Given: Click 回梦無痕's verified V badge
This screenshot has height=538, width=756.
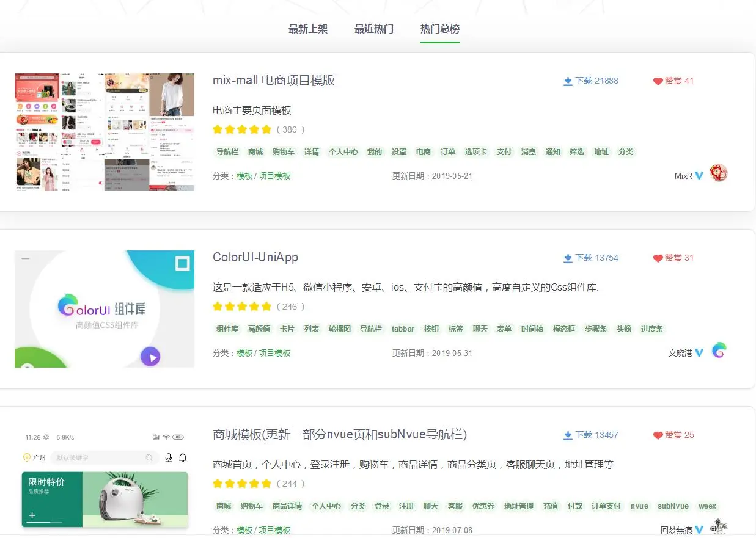Looking at the screenshot, I should [x=700, y=530].
